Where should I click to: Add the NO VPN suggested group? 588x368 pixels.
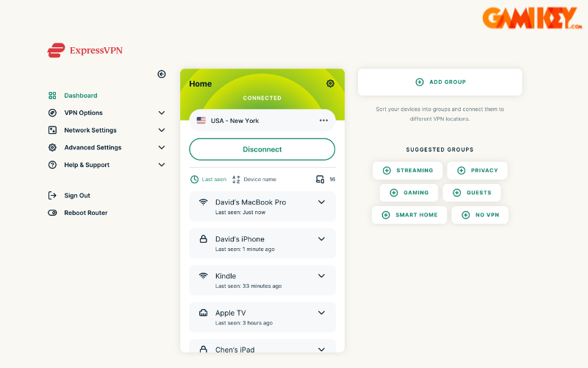(x=480, y=215)
